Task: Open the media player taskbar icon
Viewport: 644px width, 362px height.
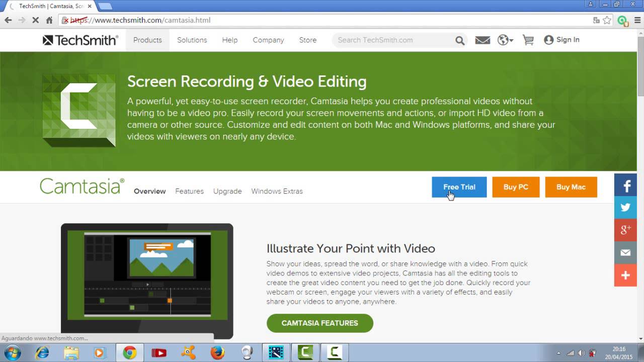Action: [x=100, y=353]
